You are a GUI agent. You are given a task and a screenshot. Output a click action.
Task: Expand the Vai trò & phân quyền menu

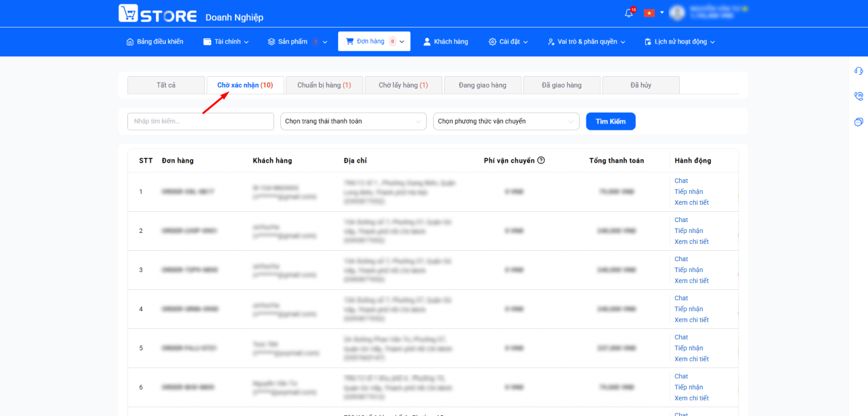(x=586, y=42)
